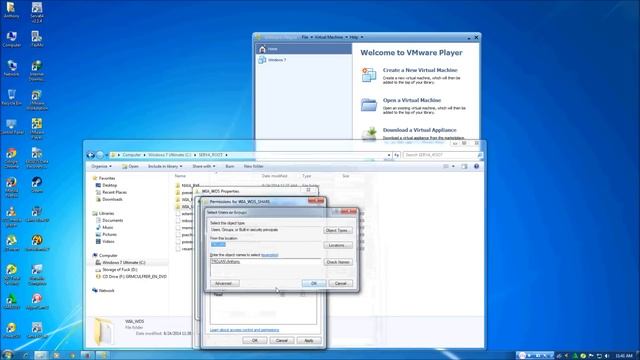This screenshot has width=640, height=360.
Task: Open Control Panel desktop icon
Action: click(11, 126)
